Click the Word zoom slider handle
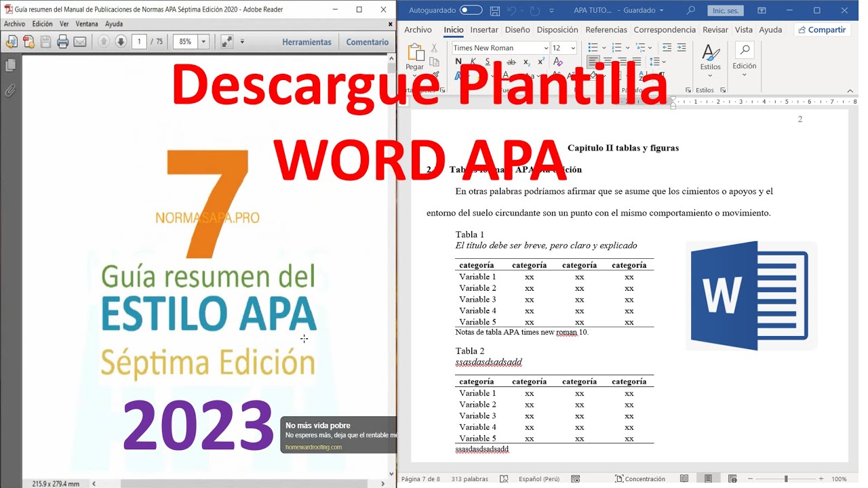Viewport: 868px width, 488px height. [786, 479]
